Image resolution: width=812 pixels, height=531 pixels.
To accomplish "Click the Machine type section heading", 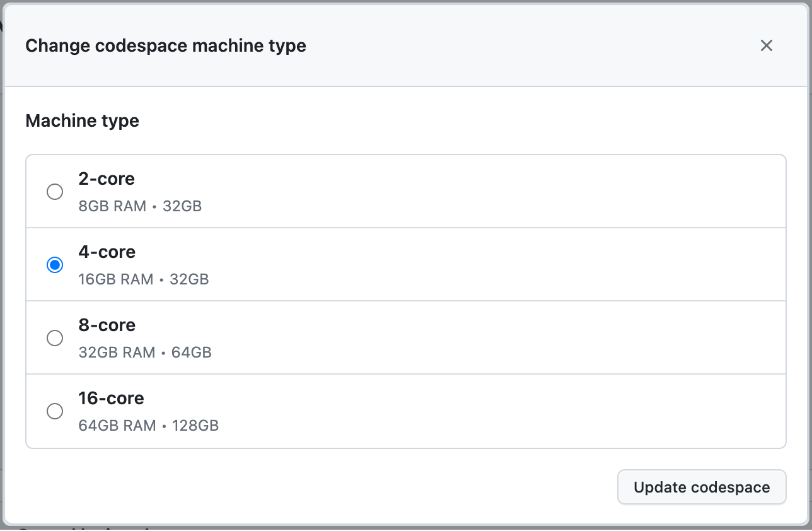I will click(82, 120).
